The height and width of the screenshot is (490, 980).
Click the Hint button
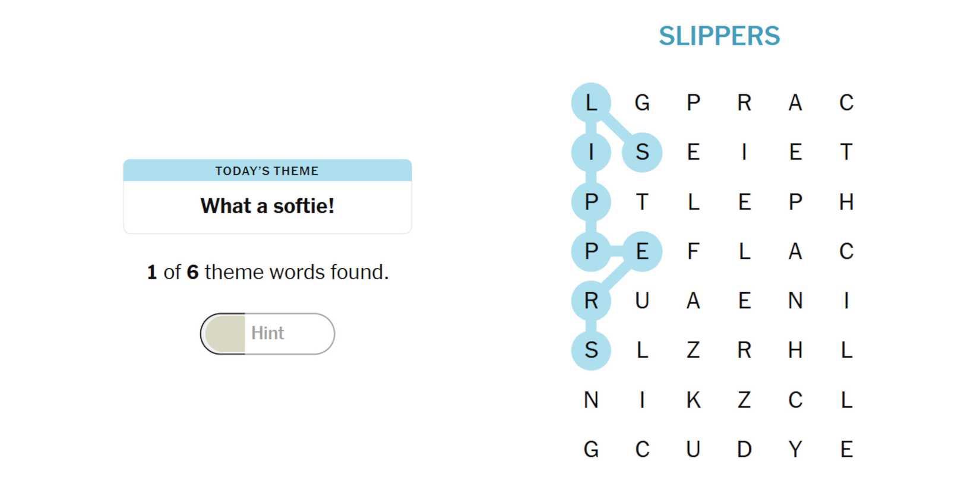pos(267,333)
